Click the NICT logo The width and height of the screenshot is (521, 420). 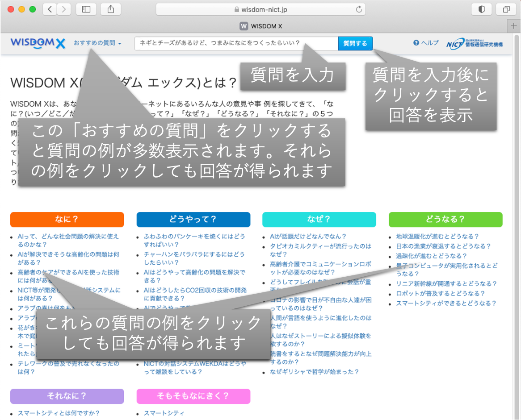(x=475, y=44)
